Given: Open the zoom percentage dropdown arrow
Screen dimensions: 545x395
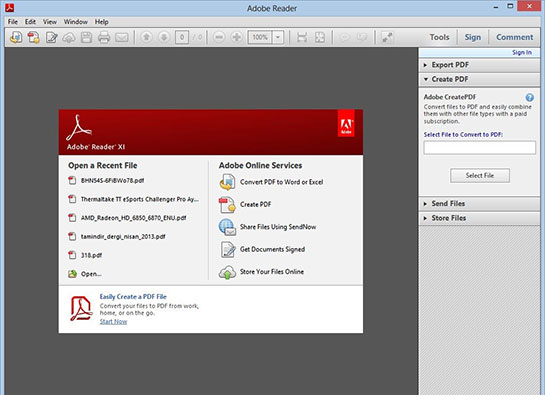Looking at the screenshot, I should (278, 37).
